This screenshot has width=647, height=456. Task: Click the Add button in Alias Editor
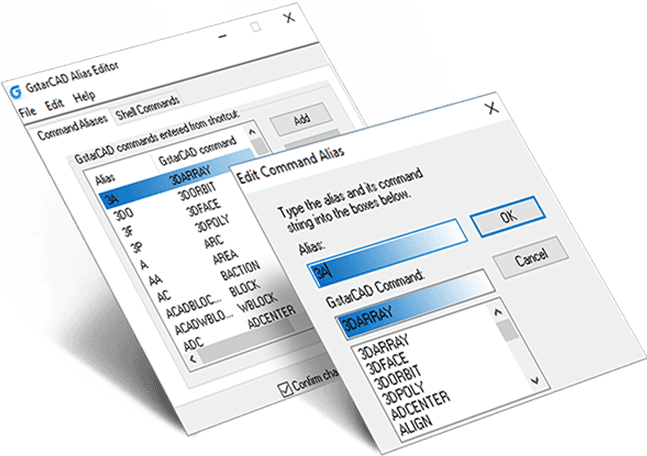[302, 120]
